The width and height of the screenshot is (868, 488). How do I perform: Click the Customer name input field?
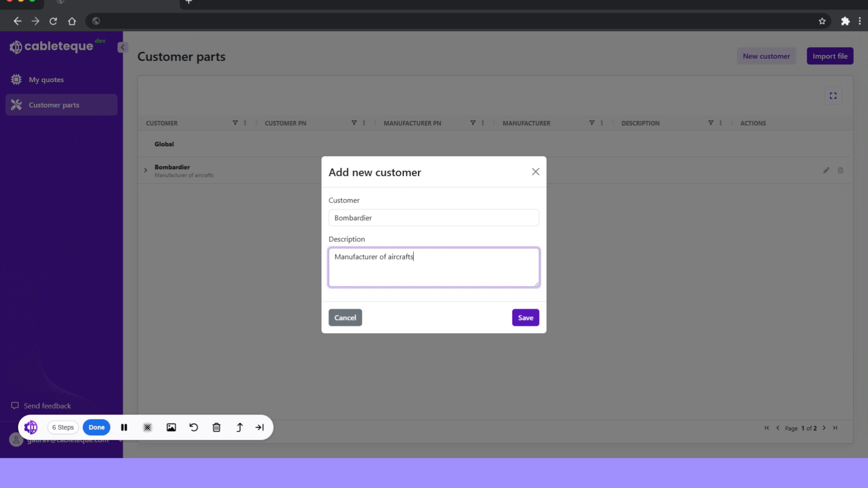(434, 218)
